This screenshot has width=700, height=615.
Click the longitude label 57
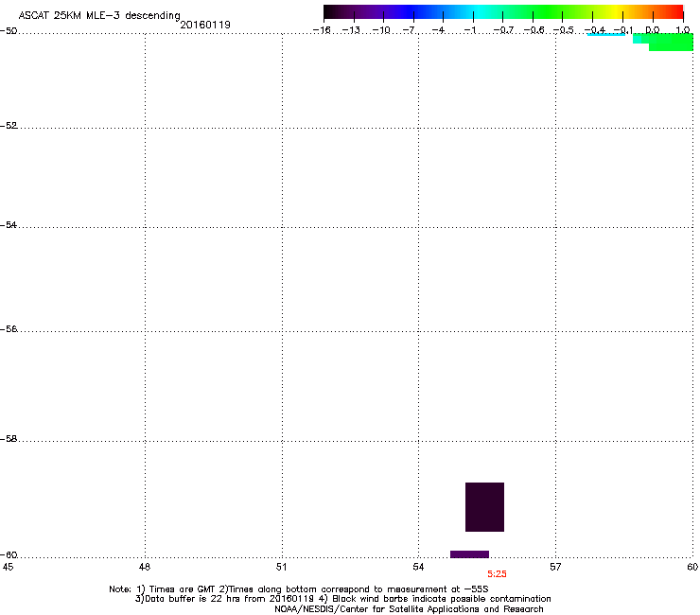coord(555,567)
